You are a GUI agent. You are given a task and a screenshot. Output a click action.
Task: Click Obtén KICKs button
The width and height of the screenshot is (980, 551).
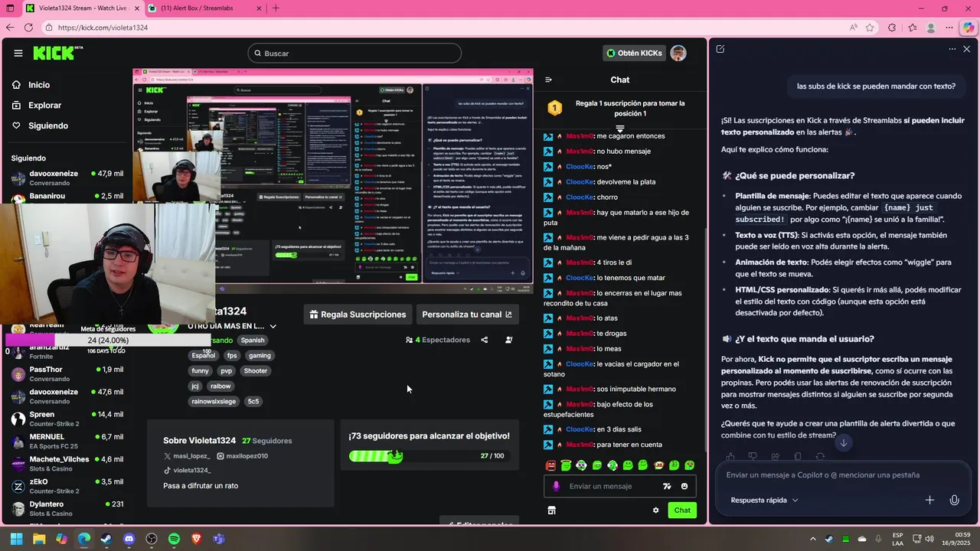(634, 53)
